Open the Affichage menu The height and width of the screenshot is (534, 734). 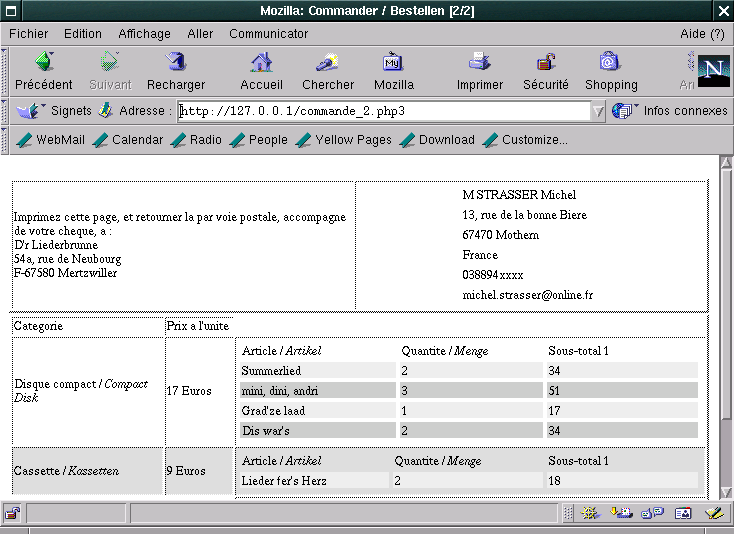tap(144, 34)
